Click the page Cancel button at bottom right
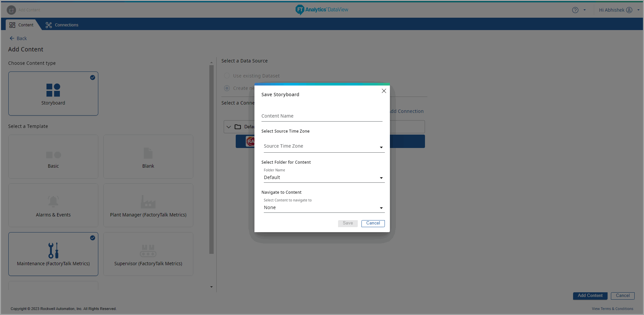This screenshot has height=315, width=644. click(623, 296)
